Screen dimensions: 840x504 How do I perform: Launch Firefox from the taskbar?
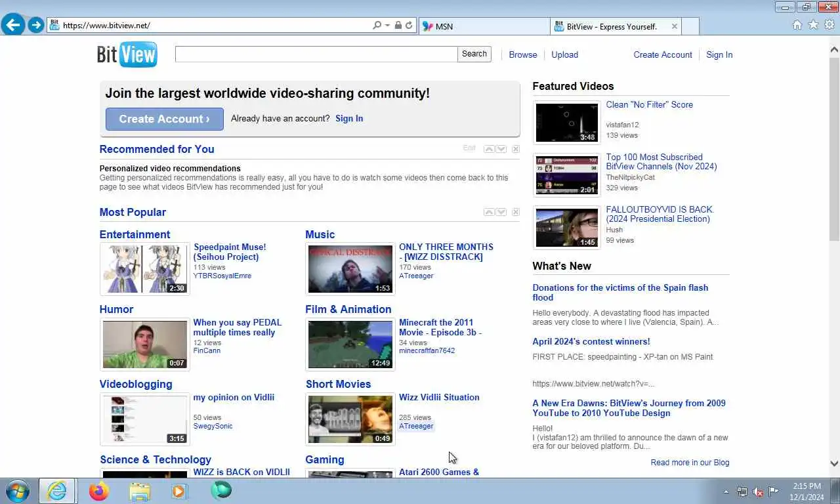[98, 491]
